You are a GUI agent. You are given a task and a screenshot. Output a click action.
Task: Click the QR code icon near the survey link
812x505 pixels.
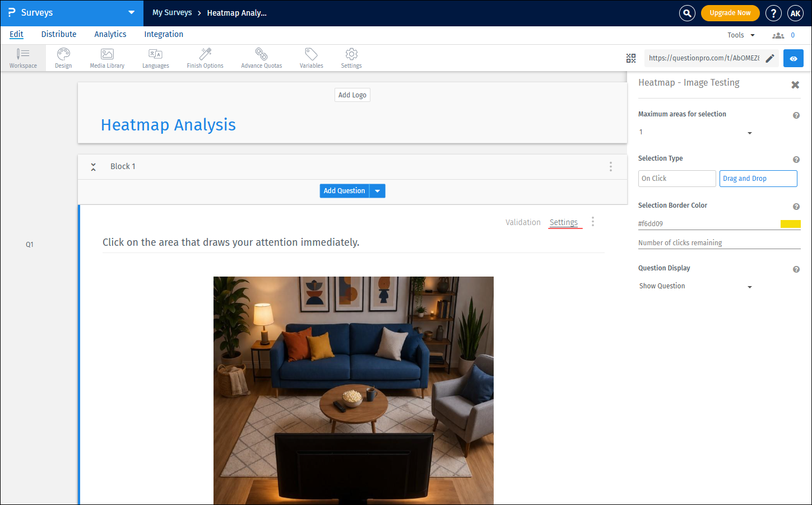[631, 58]
